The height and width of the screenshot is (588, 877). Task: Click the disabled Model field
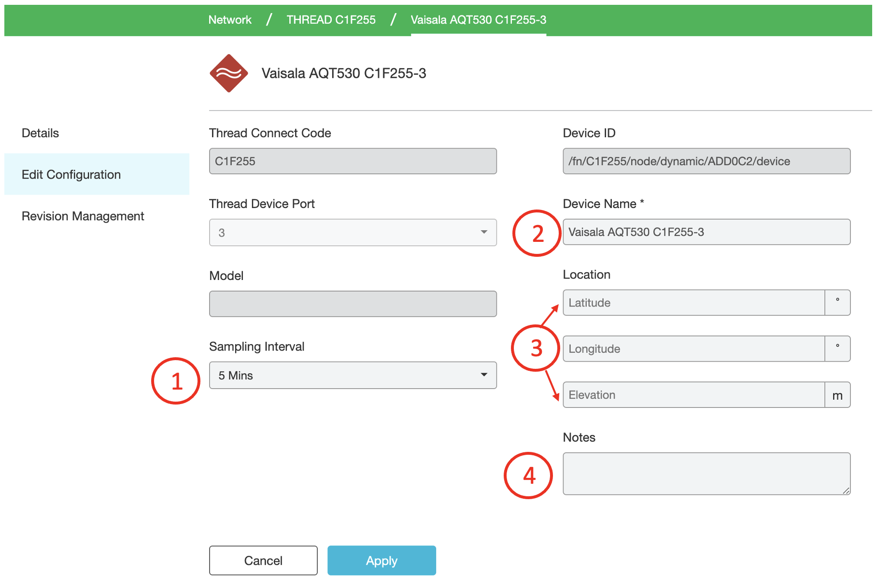coord(353,304)
